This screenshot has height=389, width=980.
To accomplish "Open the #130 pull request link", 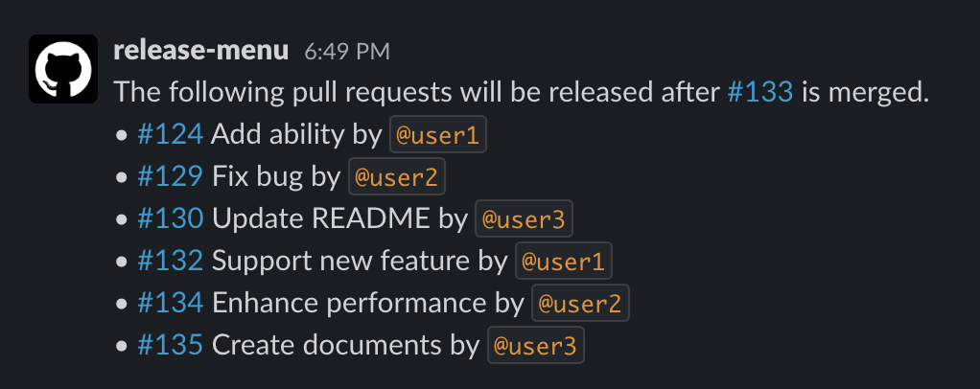I will [x=170, y=219].
